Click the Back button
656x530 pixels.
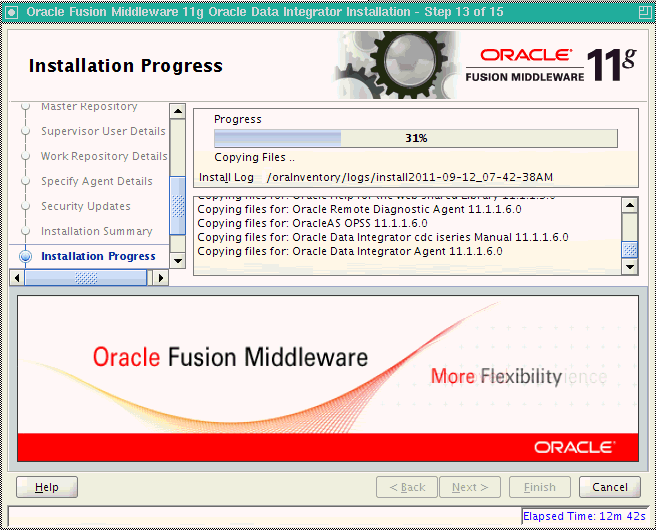coord(407,487)
